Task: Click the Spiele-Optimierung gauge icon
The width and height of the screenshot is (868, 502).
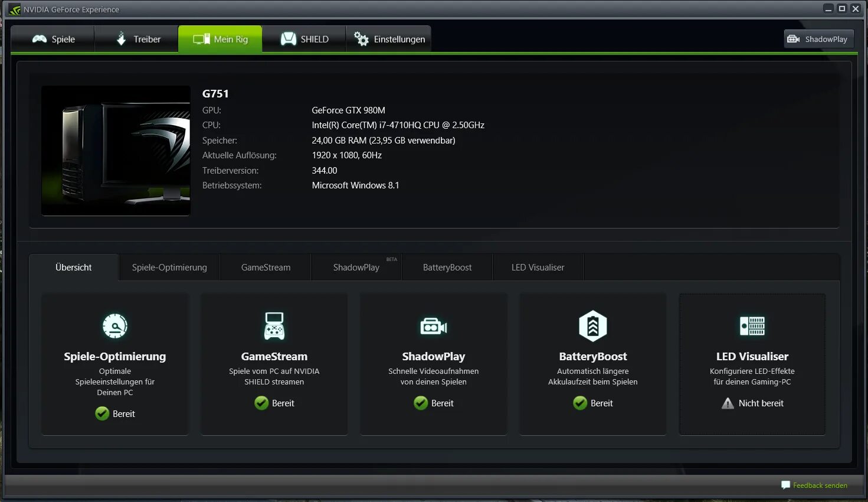Action: click(x=115, y=326)
